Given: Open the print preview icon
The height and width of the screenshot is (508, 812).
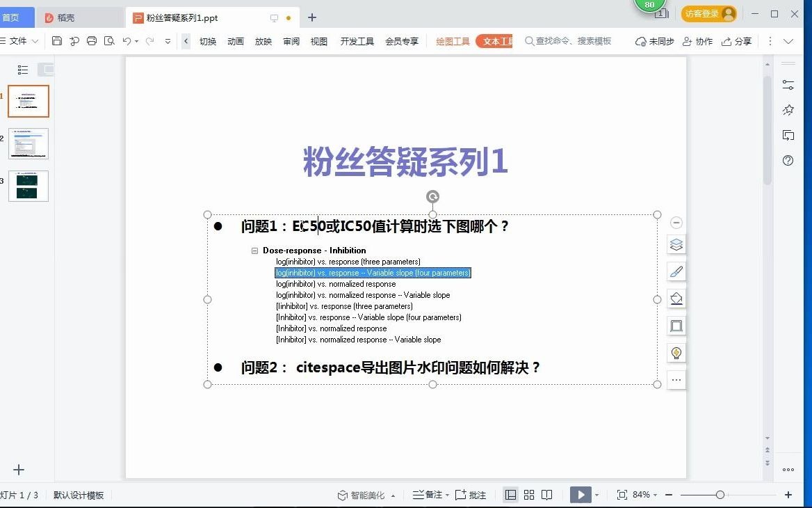Looking at the screenshot, I should (x=109, y=41).
